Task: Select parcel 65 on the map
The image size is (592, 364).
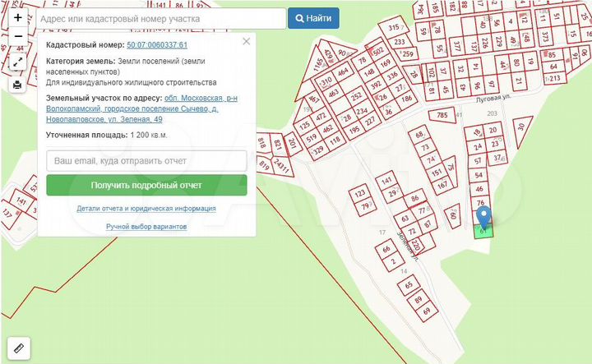Action: click(409, 286)
